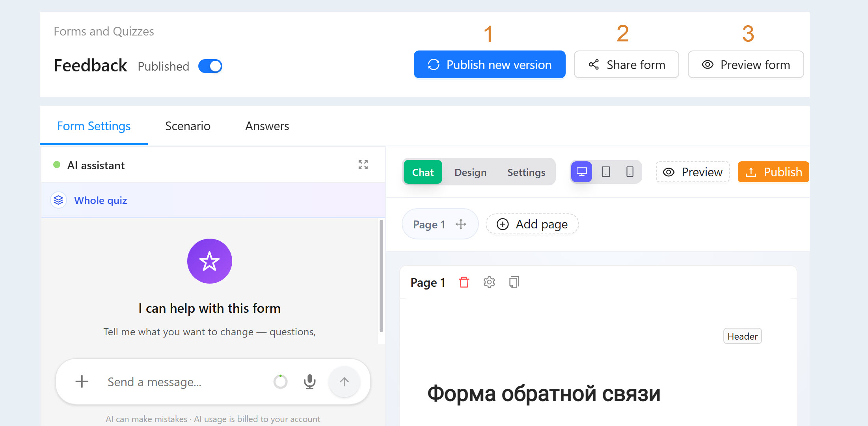Click the move handle on Page 1 chip
The height and width of the screenshot is (426, 868).
[461, 224]
